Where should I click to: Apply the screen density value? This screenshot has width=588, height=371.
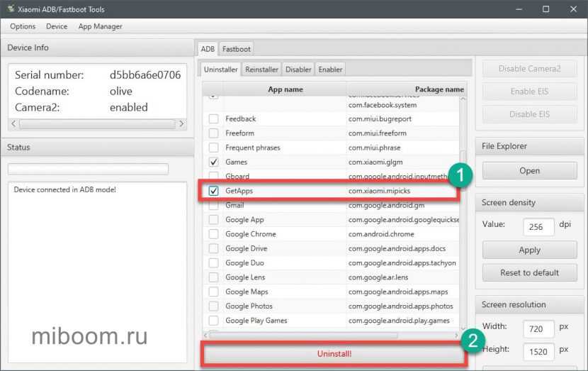[529, 250]
